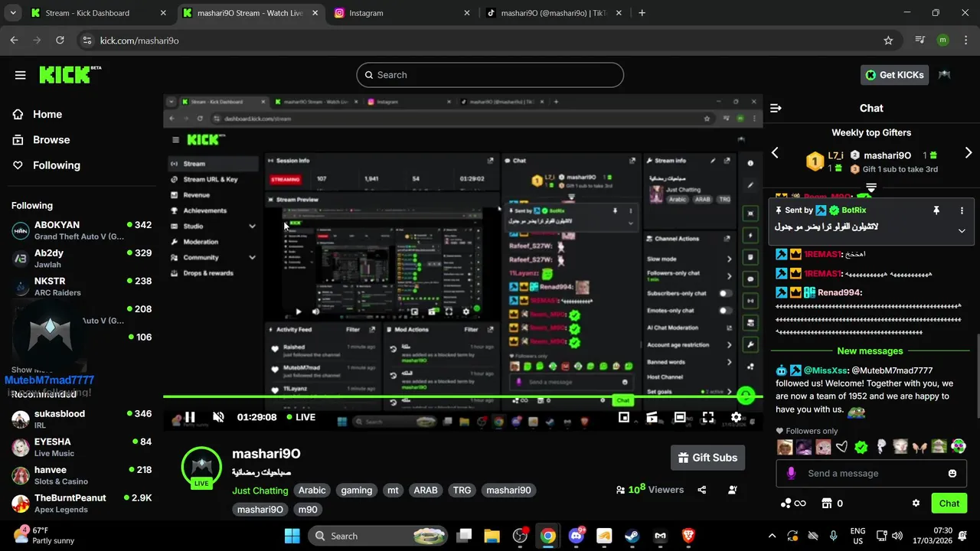The image size is (980, 551).
Task: Open the Following page in sidebar
Action: coord(56,165)
